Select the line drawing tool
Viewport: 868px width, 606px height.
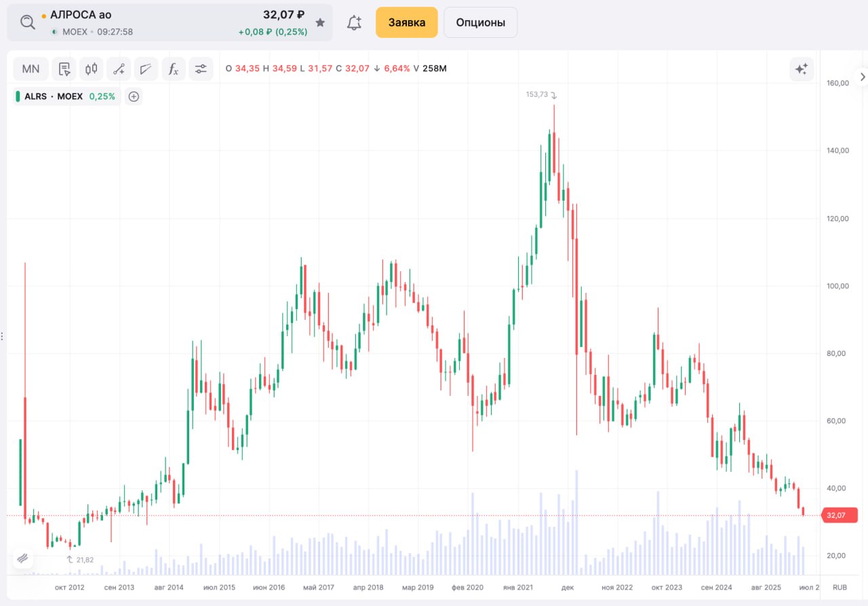(x=119, y=68)
